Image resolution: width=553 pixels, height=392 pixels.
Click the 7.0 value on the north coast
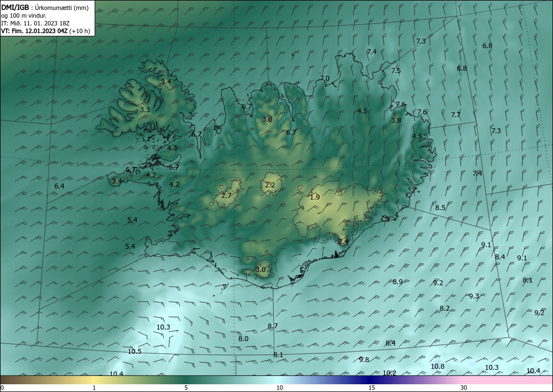click(x=325, y=79)
